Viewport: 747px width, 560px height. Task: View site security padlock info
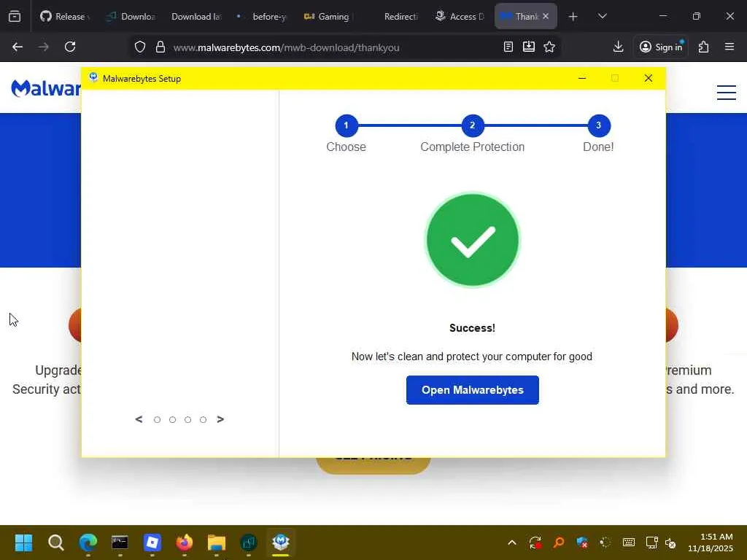[x=160, y=47]
